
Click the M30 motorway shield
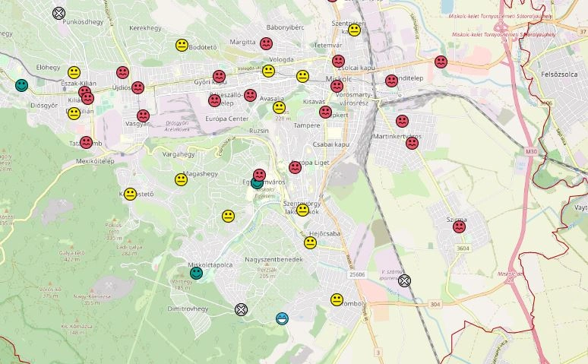click(530, 151)
